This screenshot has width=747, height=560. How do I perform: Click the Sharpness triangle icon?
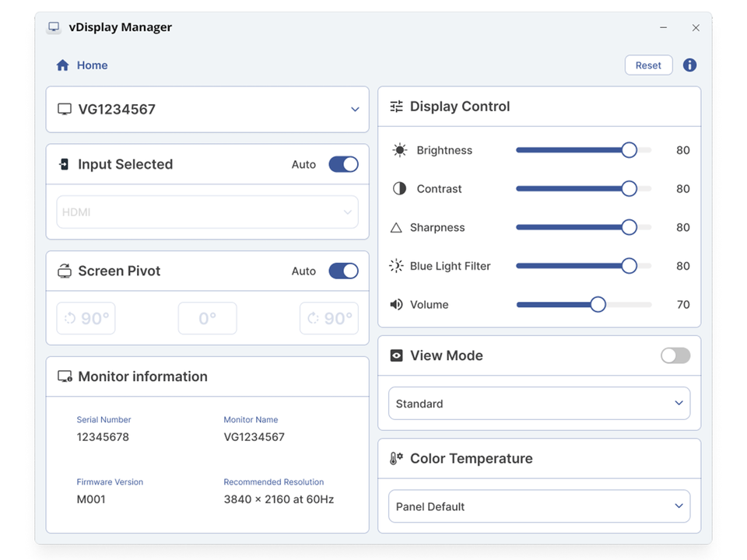(399, 227)
